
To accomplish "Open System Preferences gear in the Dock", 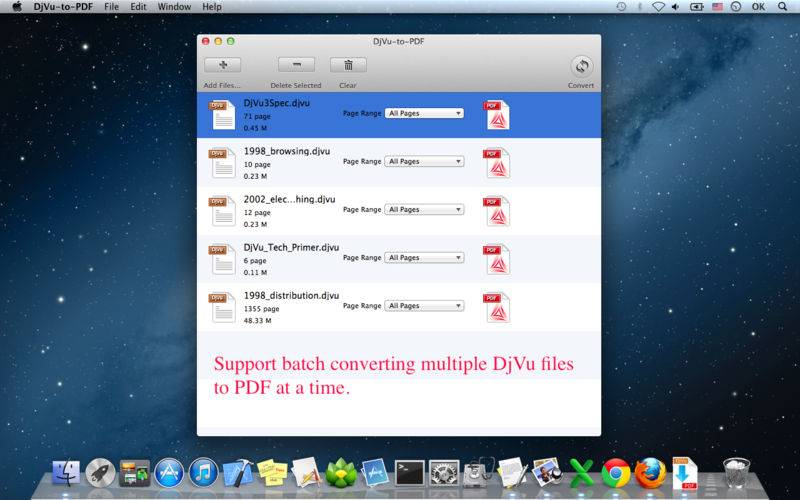I will pos(443,473).
